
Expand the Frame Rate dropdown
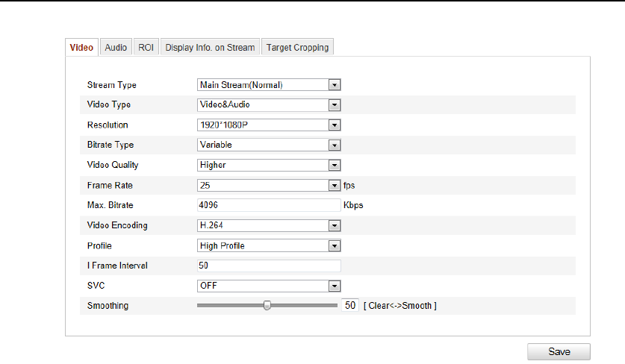pos(335,185)
